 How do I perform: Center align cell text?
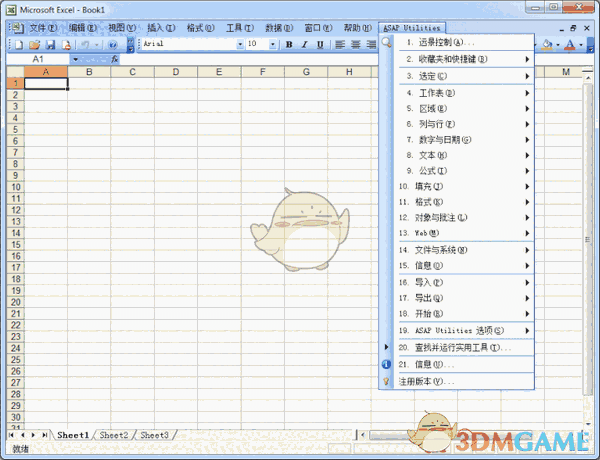click(x=356, y=45)
